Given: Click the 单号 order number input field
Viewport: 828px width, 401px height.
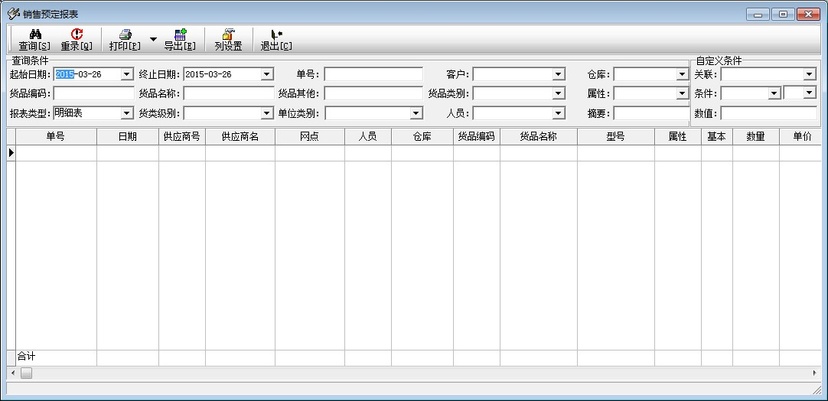Looking at the screenshot, I should 373,74.
